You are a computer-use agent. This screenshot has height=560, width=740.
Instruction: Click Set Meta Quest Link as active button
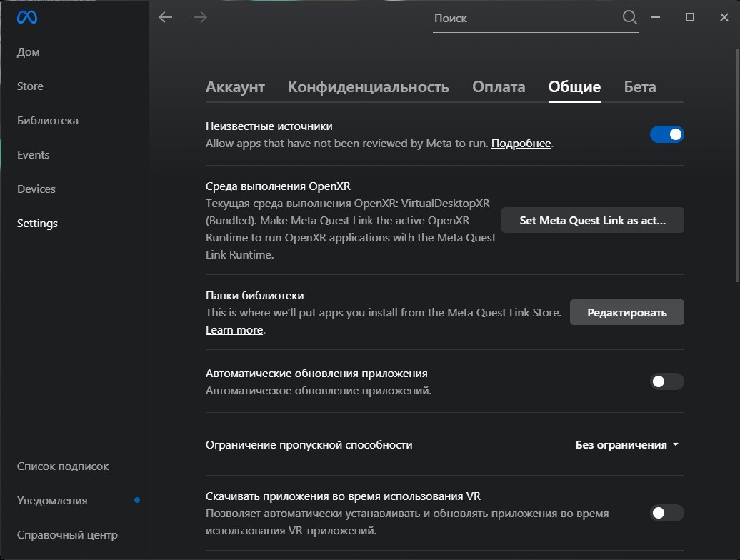(592, 220)
